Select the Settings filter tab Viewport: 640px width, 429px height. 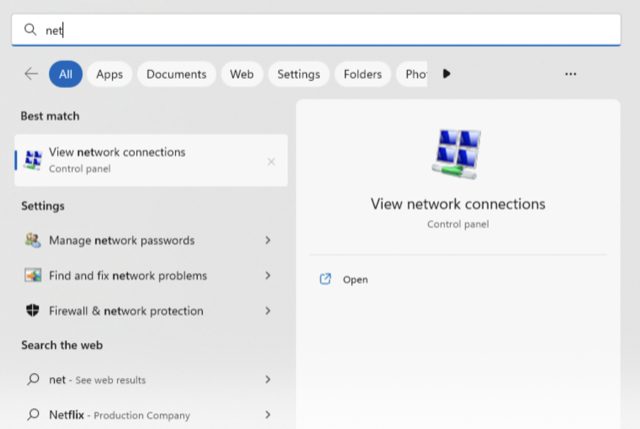click(x=298, y=74)
